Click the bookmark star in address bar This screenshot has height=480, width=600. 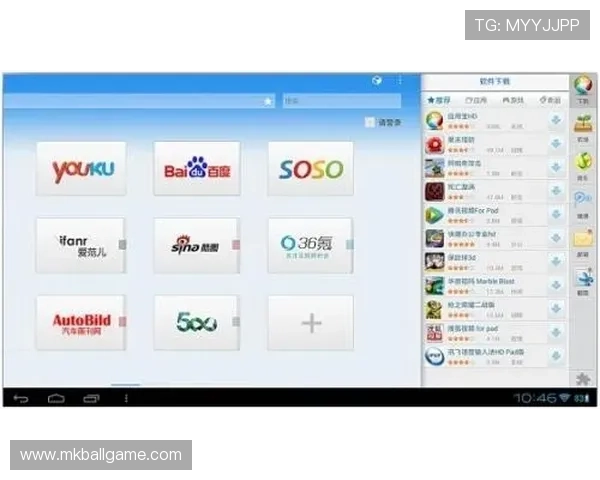pyautogui.click(x=267, y=101)
